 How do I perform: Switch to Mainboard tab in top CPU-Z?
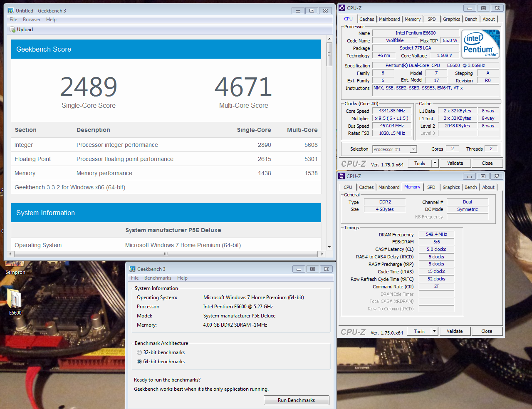(x=389, y=19)
